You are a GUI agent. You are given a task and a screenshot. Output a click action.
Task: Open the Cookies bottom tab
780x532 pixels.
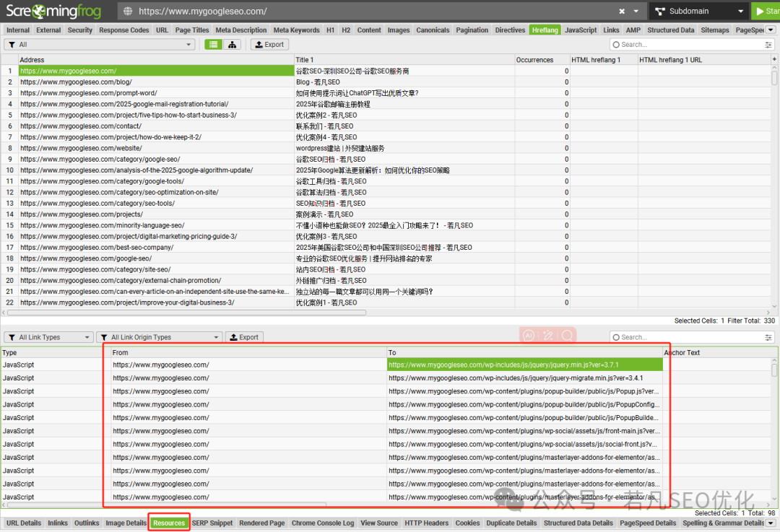tap(467, 523)
